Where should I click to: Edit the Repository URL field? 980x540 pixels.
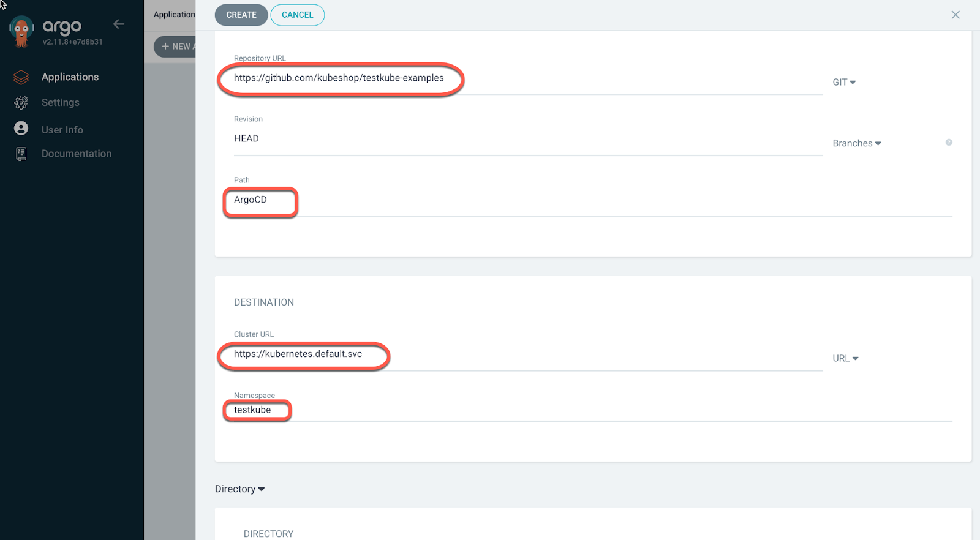coord(528,78)
